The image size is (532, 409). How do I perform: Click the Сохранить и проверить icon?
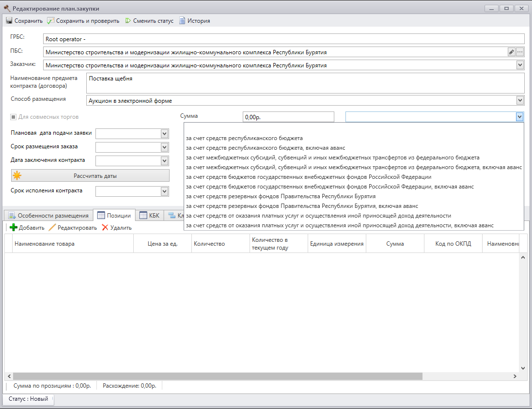coord(50,21)
